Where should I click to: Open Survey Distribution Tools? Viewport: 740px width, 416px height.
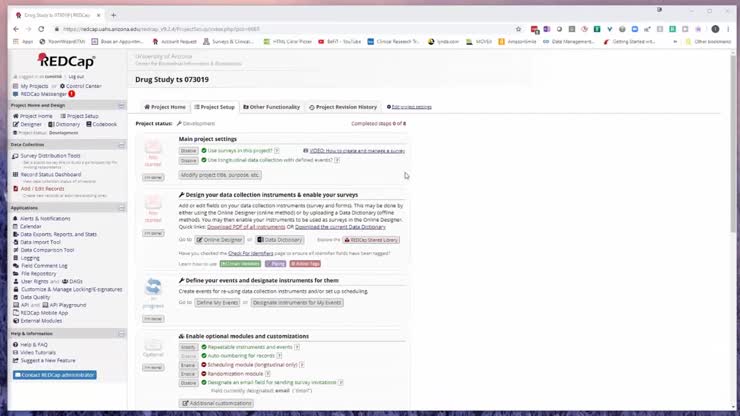click(50, 155)
